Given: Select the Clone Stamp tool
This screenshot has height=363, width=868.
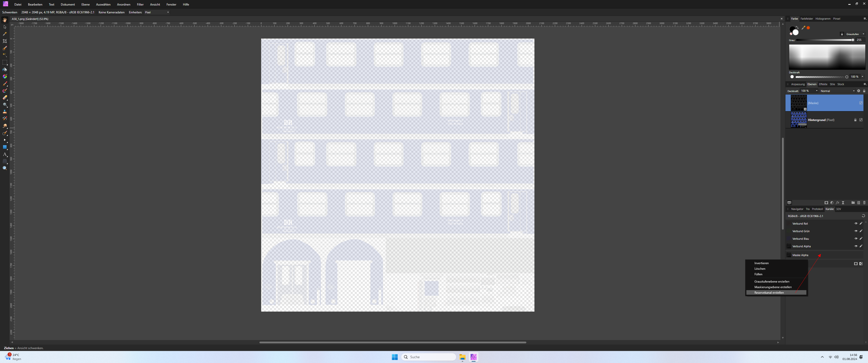Looking at the screenshot, I should [5, 112].
